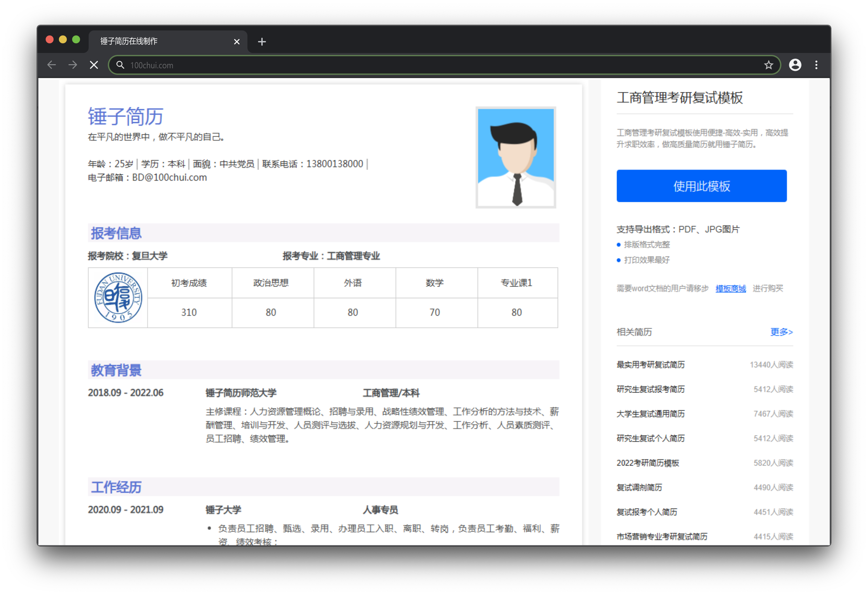Open the browser three-dot menu

click(816, 65)
